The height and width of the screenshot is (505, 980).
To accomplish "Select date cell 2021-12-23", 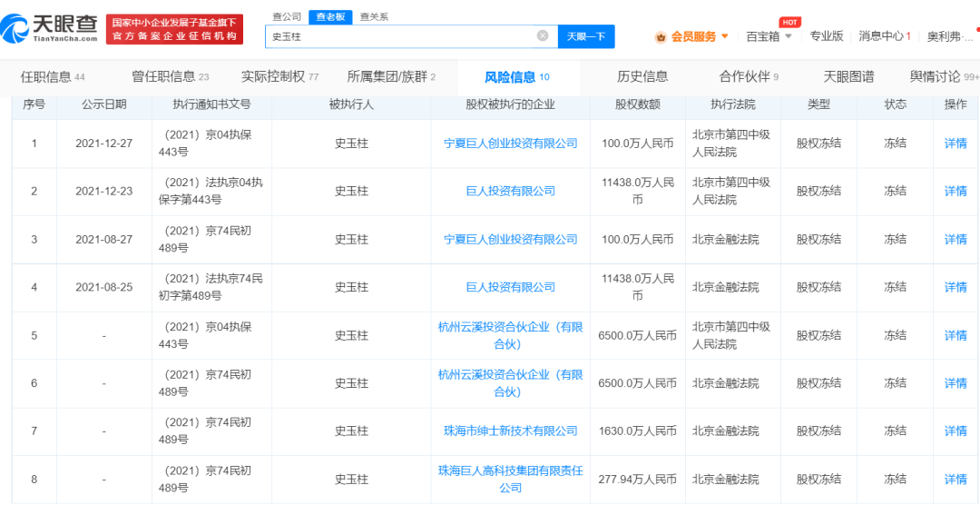I will 103,192.
